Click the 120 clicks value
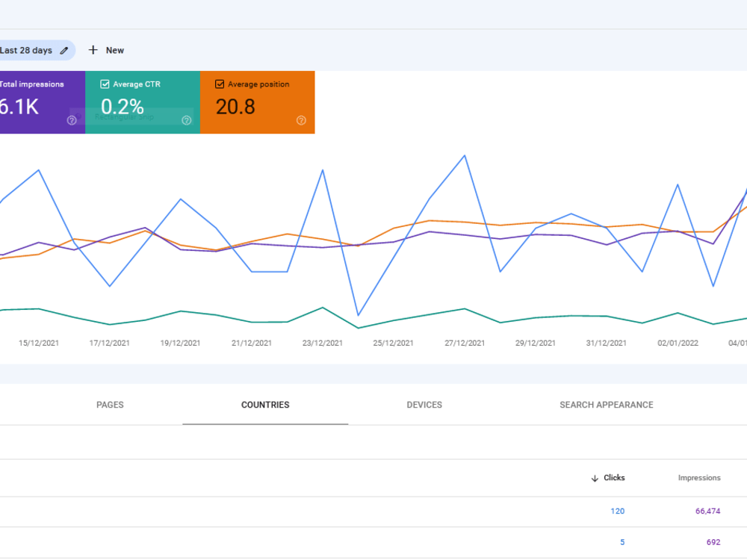 tap(618, 511)
